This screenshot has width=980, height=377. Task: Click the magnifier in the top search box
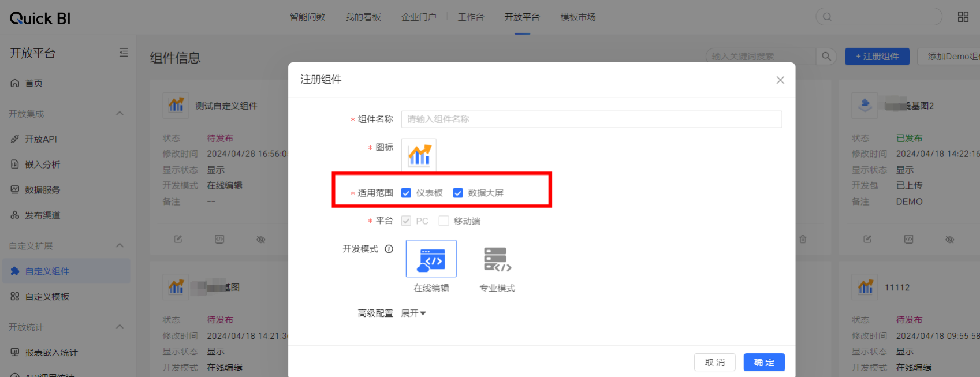click(827, 17)
